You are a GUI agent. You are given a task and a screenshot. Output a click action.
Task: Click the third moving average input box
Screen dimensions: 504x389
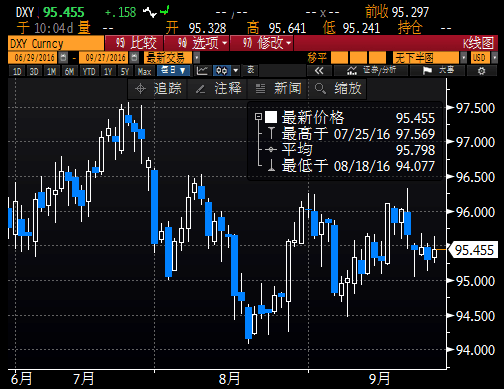coord(377,58)
